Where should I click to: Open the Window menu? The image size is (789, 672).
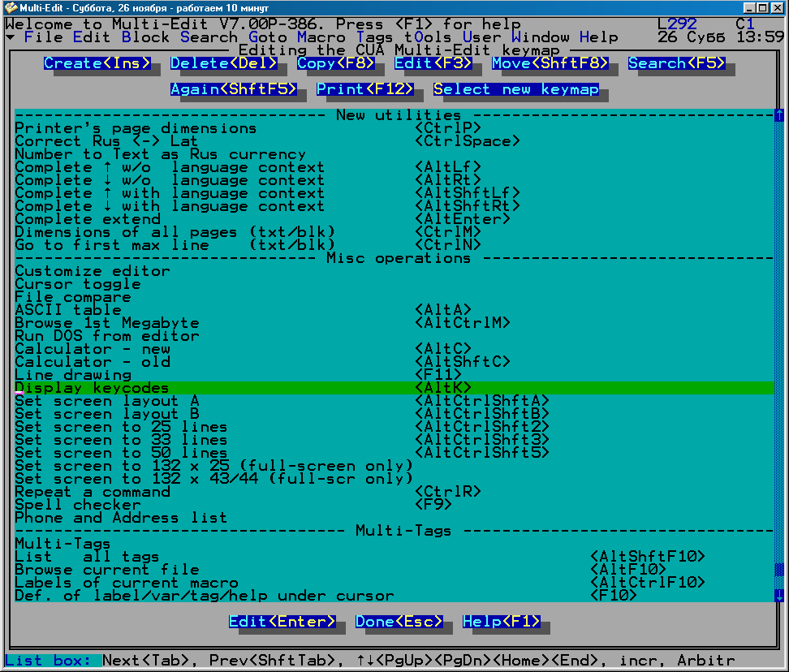(540, 37)
